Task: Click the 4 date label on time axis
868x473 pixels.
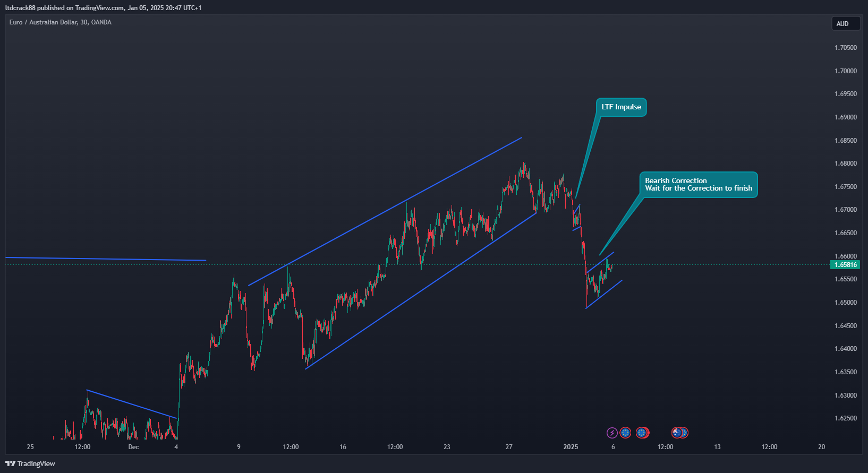Action: (x=176, y=447)
